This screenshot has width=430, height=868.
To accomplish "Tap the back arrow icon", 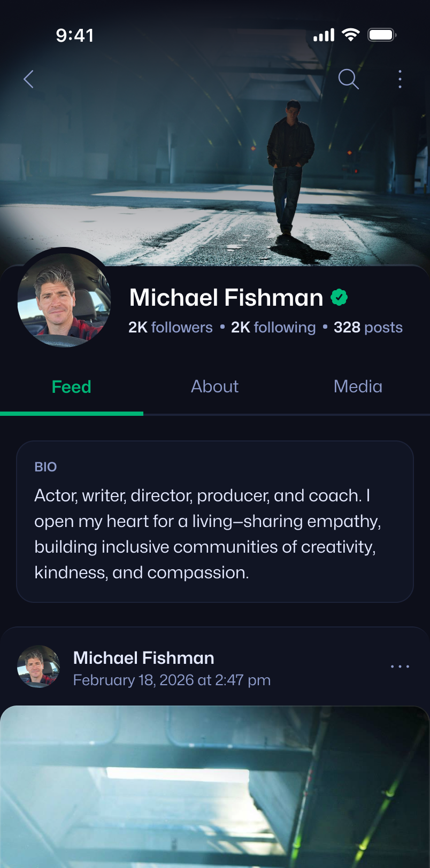I will pyautogui.click(x=29, y=79).
